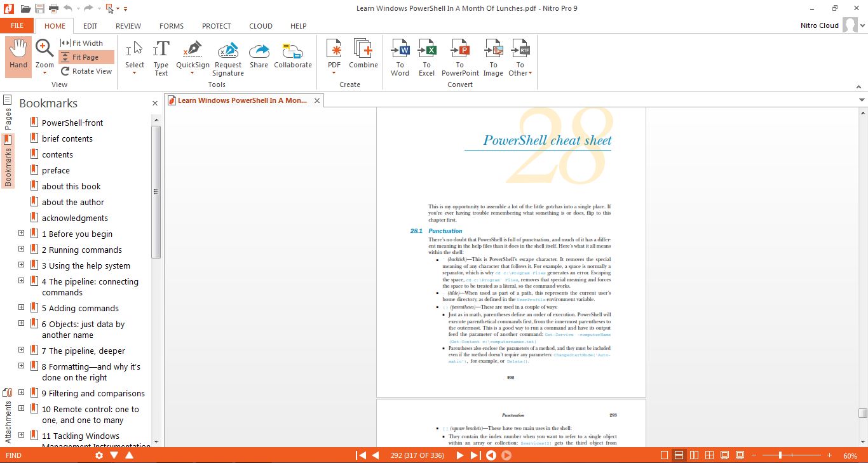Switch to facing pages view
Viewport: 868px width, 463px height.
(x=694, y=455)
